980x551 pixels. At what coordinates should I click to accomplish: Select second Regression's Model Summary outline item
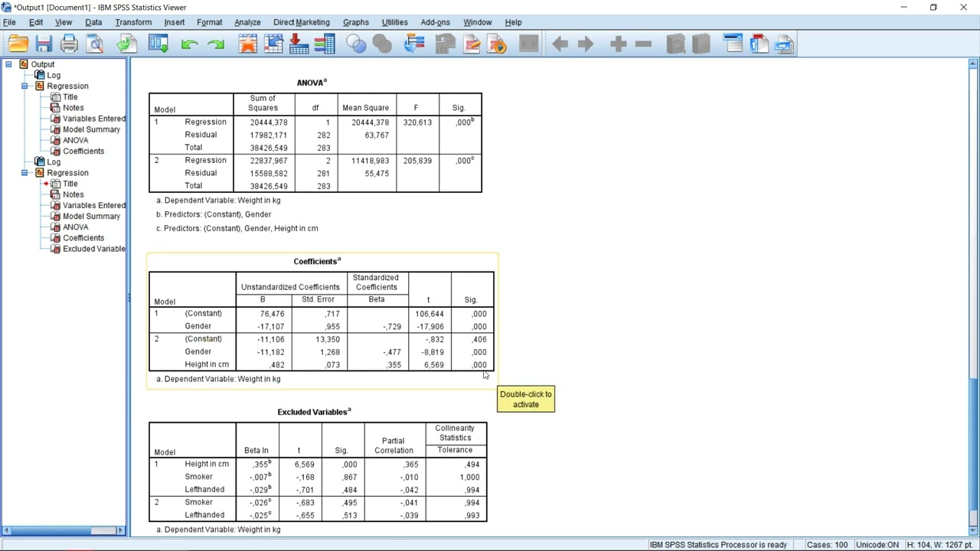(91, 216)
